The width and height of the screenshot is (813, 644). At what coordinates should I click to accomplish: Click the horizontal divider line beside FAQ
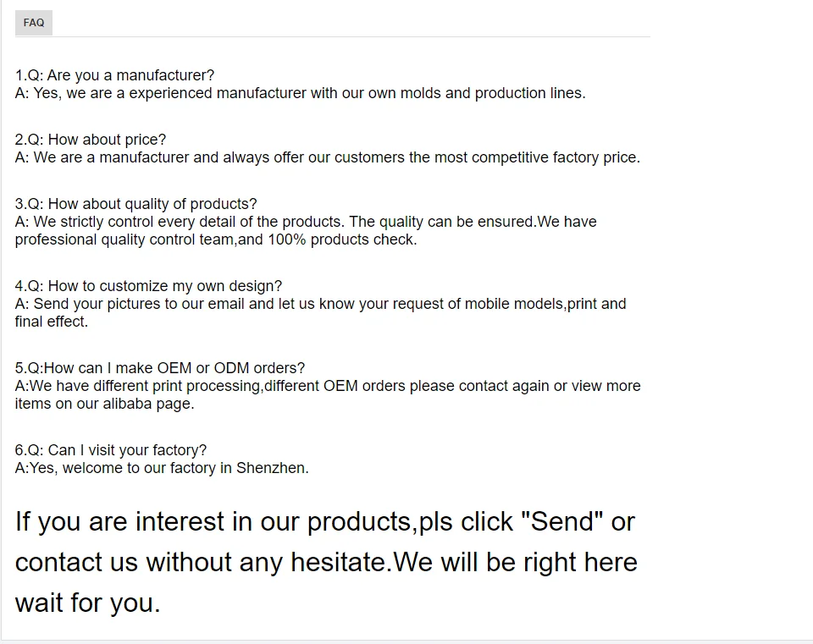(351, 36)
